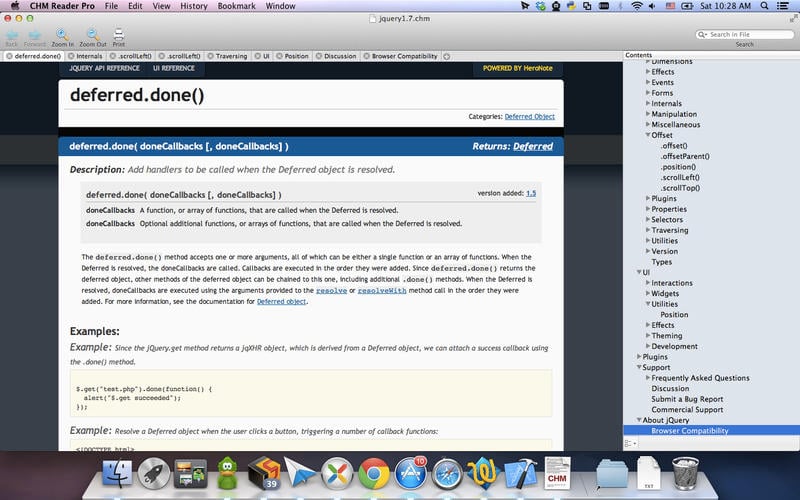
Task: Select Commercial Support in Contents
Action: pyautogui.click(x=687, y=410)
